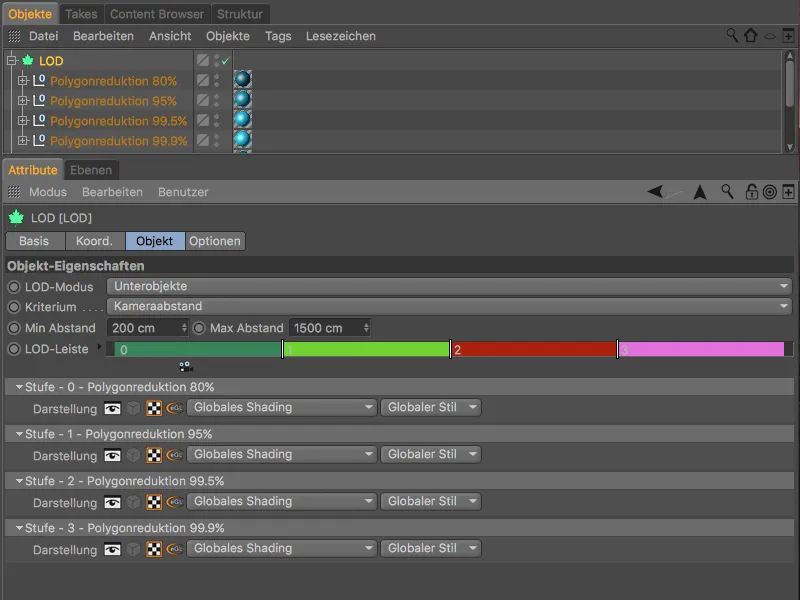Screen dimensions: 800x600
Task: Click level 2 red LOD bar segment
Action: click(534, 349)
